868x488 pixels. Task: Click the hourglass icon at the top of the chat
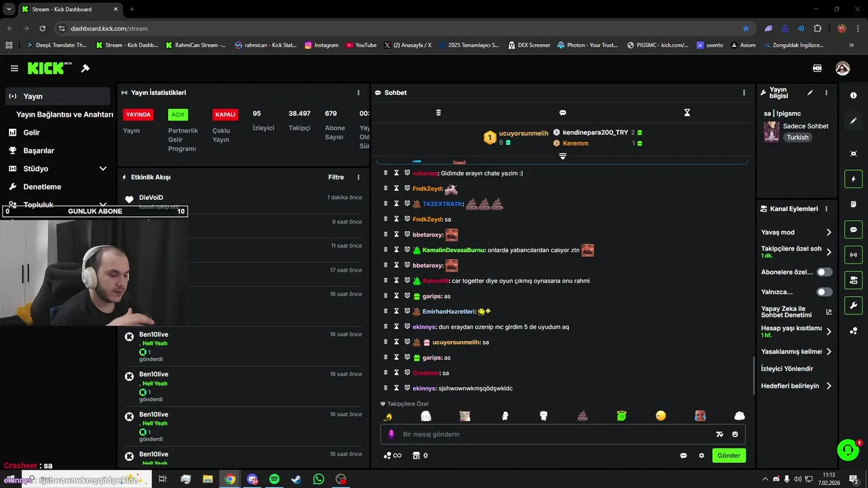click(x=687, y=113)
